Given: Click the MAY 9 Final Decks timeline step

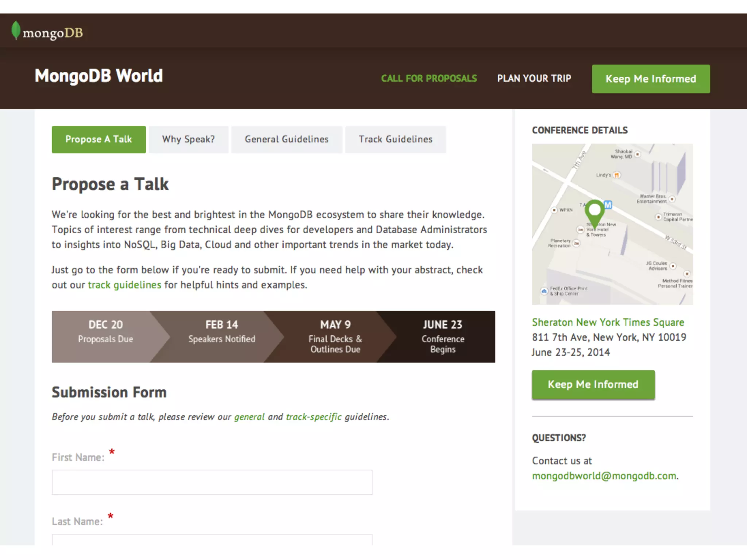Looking at the screenshot, I should click(x=335, y=336).
